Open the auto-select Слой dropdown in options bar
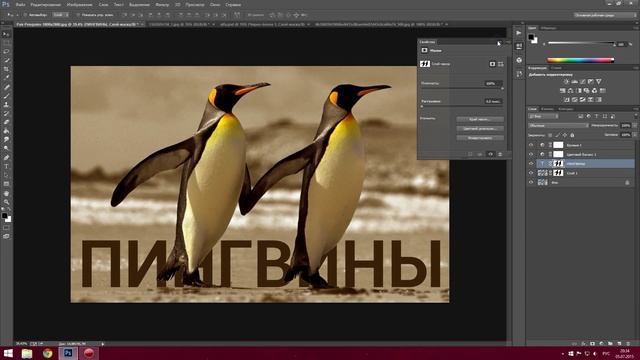Image resolution: width=640 pixels, height=360 pixels. [60, 15]
